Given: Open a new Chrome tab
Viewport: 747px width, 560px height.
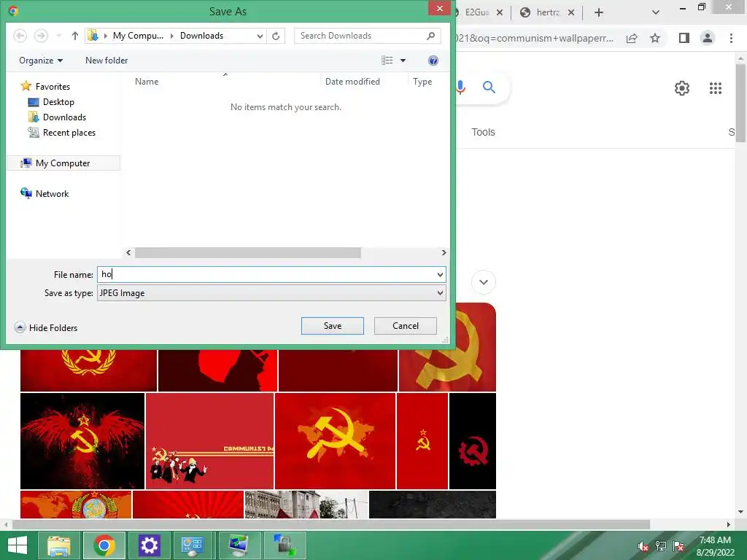Looking at the screenshot, I should [599, 12].
